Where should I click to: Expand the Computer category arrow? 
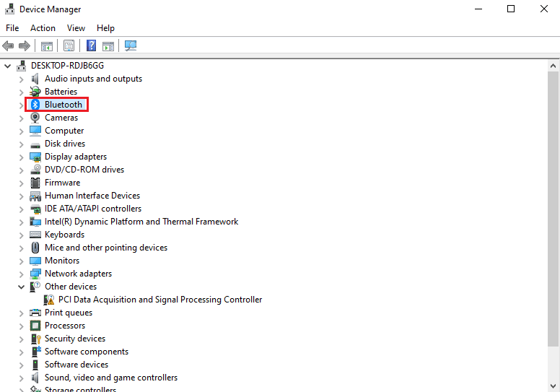click(x=22, y=131)
